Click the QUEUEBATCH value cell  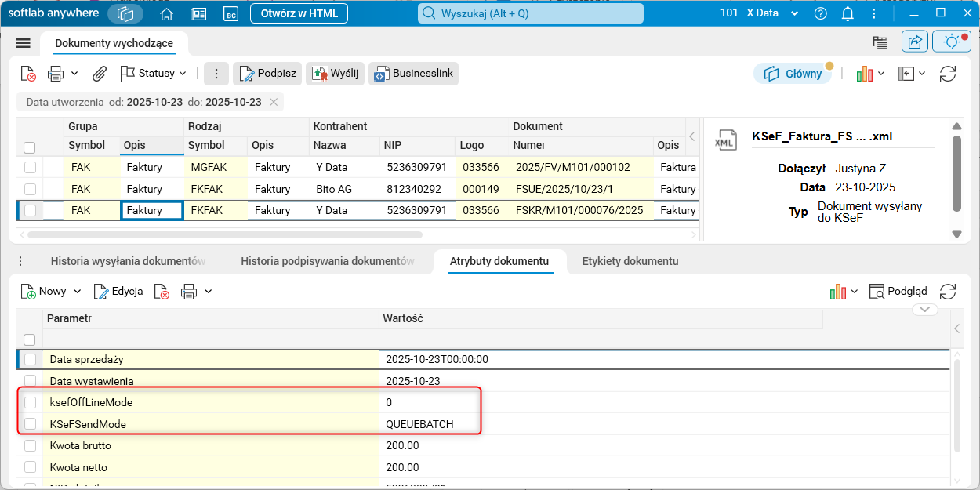click(419, 424)
